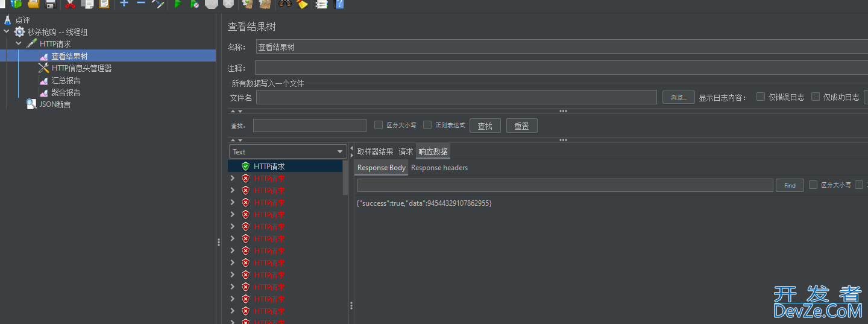Paste with the clipboard toolbar icon

pyautogui.click(x=104, y=4)
